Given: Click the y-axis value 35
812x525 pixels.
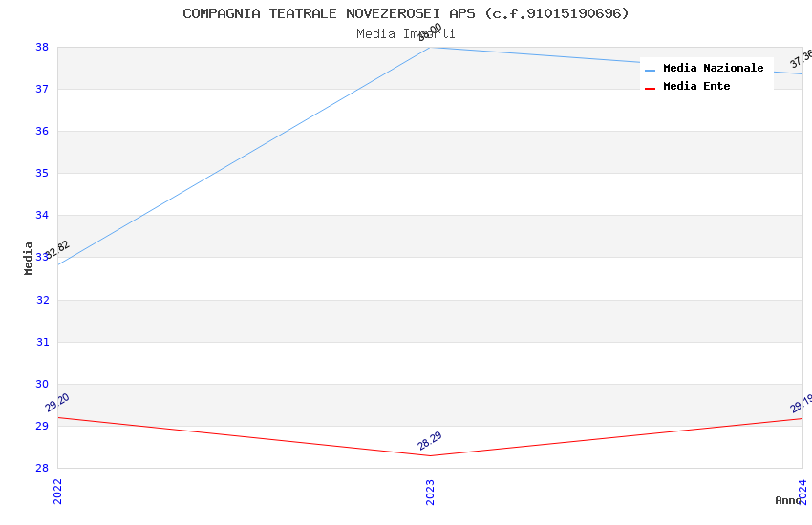Looking at the screenshot, I should click(42, 174).
